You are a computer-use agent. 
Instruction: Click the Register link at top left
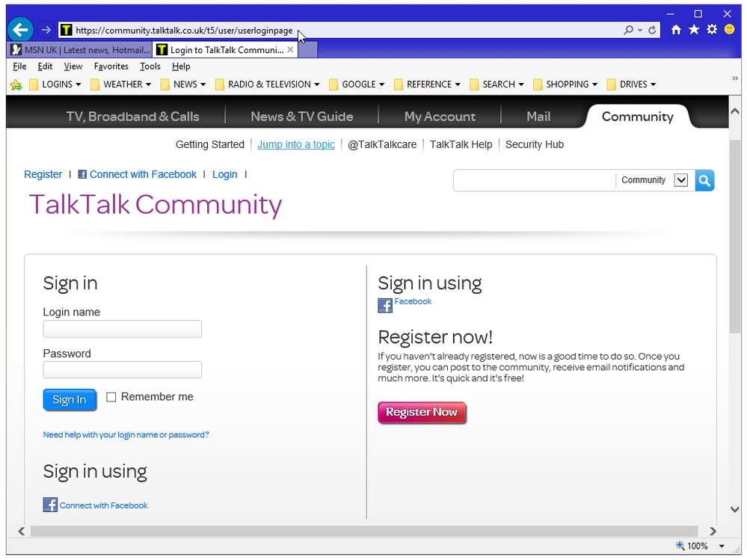(43, 174)
